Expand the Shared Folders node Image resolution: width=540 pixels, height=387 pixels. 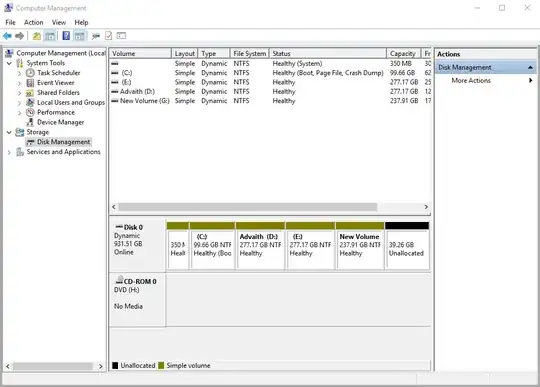[19, 93]
